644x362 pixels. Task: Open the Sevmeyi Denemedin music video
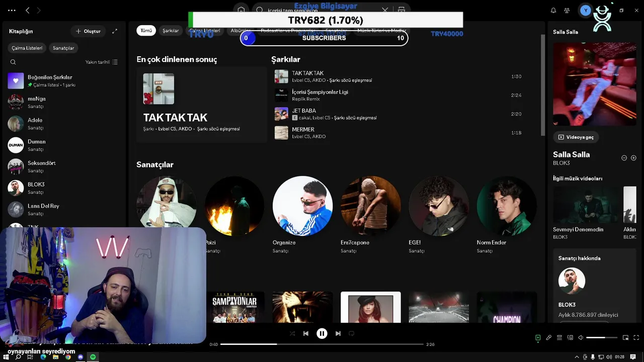coord(586,205)
